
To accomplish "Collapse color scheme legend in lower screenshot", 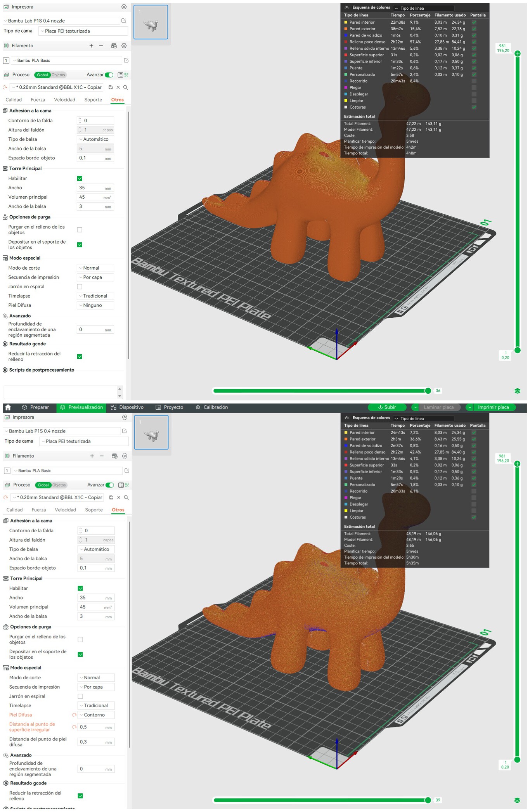I will (346, 418).
